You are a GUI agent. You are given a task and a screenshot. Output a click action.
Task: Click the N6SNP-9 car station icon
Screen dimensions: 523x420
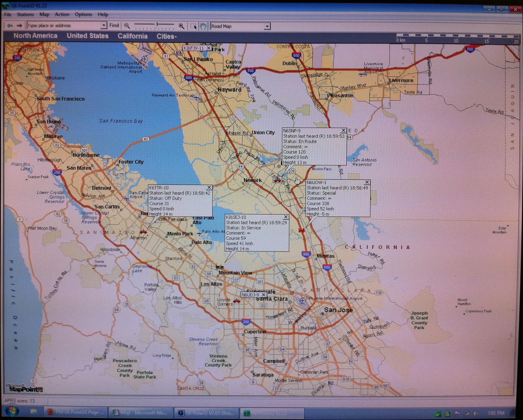277,180
